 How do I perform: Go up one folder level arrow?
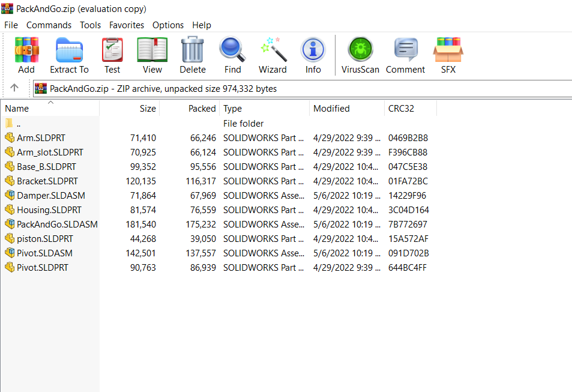pyautogui.click(x=14, y=88)
